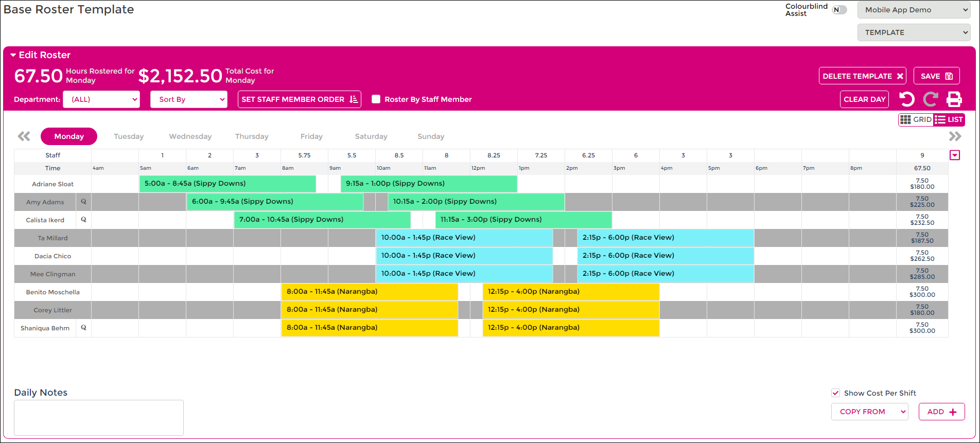Viewport: 980px width, 443px height.
Task: Click the ADD button
Action: [942, 412]
